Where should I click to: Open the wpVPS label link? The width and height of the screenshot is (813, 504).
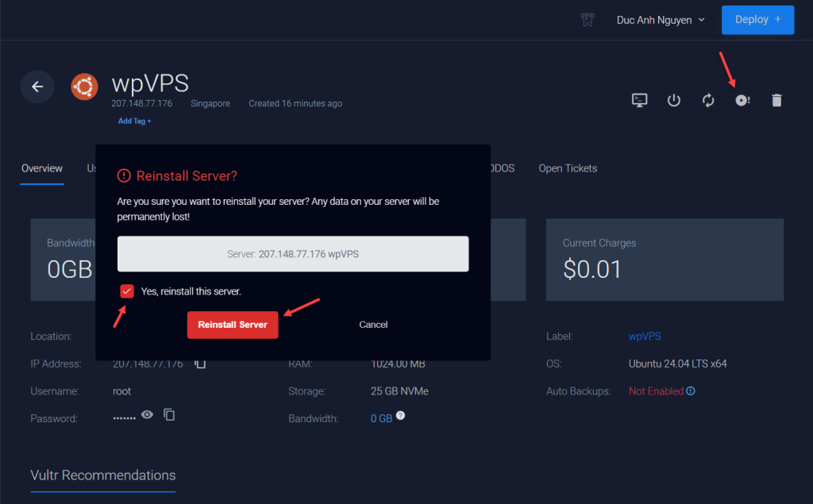tap(644, 336)
